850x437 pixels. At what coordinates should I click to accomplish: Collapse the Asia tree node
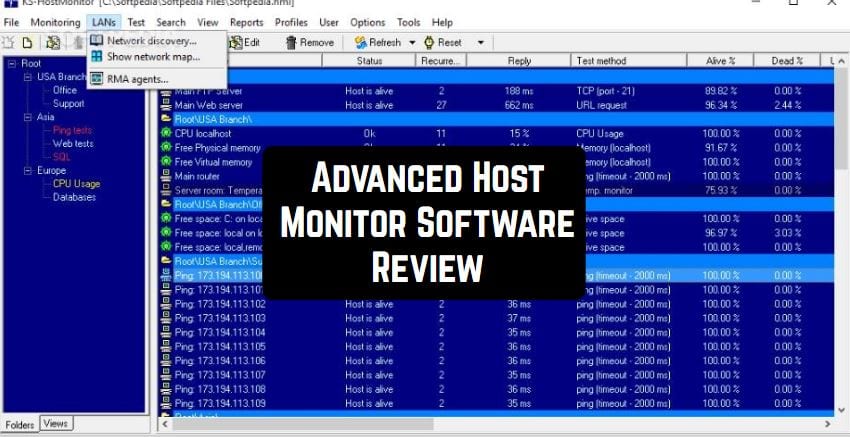pyautogui.click(x=28, y=117)
